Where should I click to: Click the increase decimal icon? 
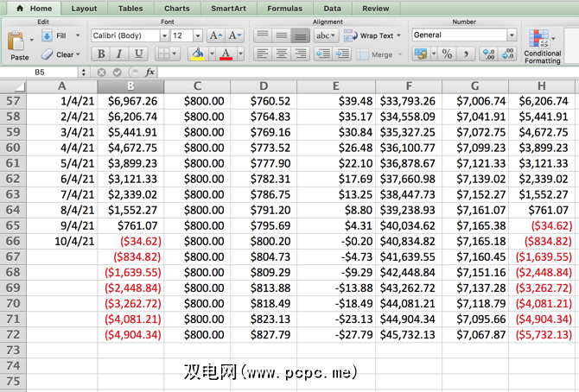487,54
